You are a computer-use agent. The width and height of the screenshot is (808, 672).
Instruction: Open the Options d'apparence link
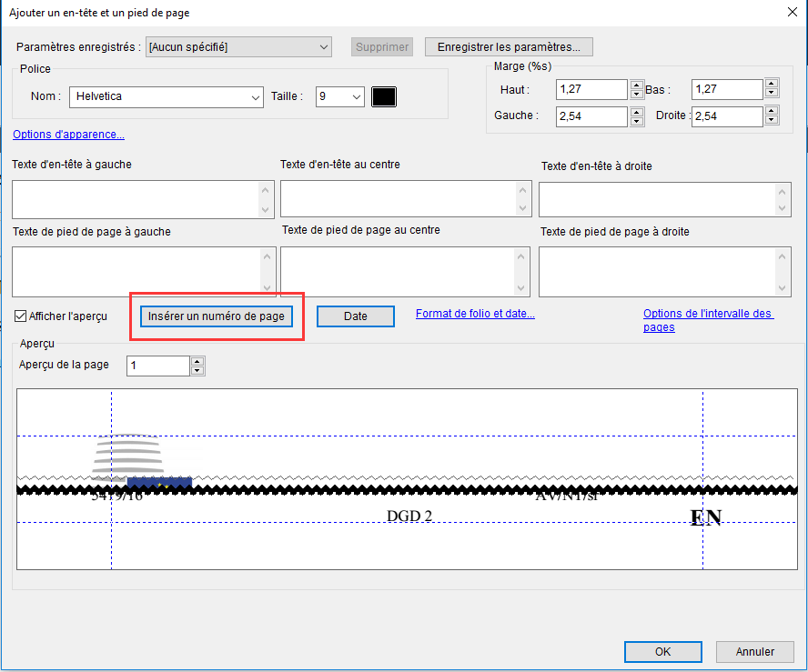coord(68,135)
